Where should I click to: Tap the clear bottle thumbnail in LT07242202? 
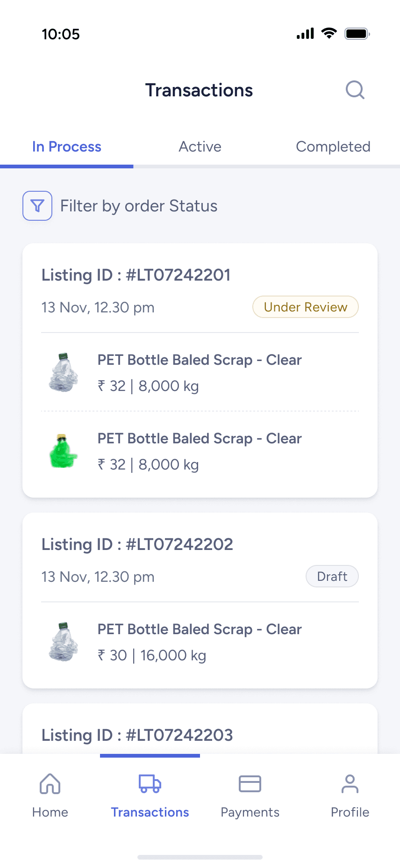pyautogui.click(x=63, y=642)
